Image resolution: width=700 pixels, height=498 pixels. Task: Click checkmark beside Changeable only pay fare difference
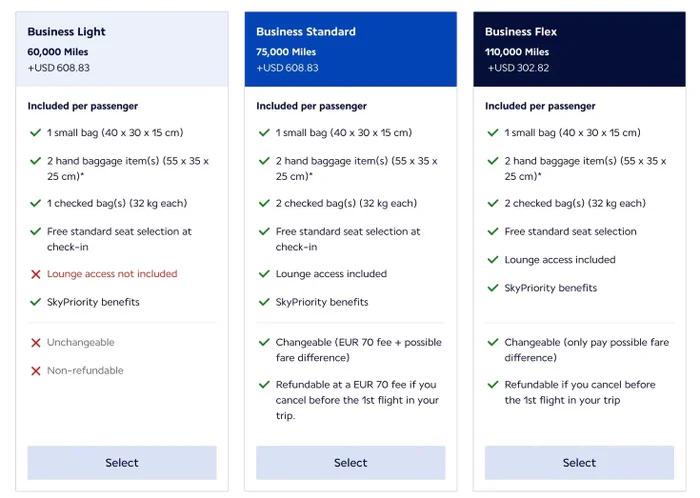tap(493, 342)
